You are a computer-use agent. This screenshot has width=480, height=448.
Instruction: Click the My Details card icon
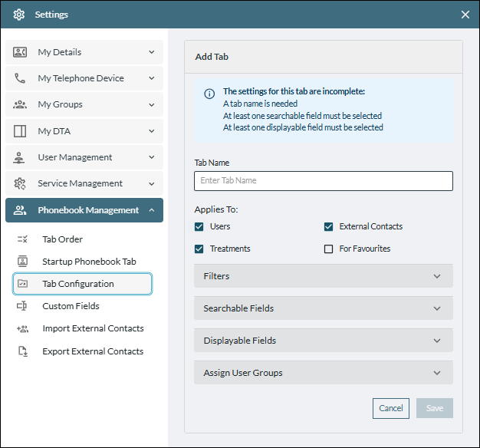(20, 52)
